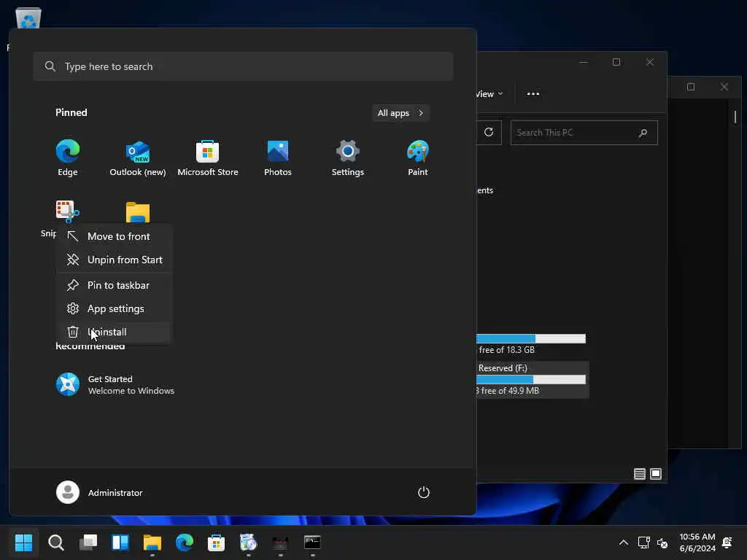Viewport: 747px width, 560px height.
Task: Click Refresh button in File Explorer
Action: point(489,133)
